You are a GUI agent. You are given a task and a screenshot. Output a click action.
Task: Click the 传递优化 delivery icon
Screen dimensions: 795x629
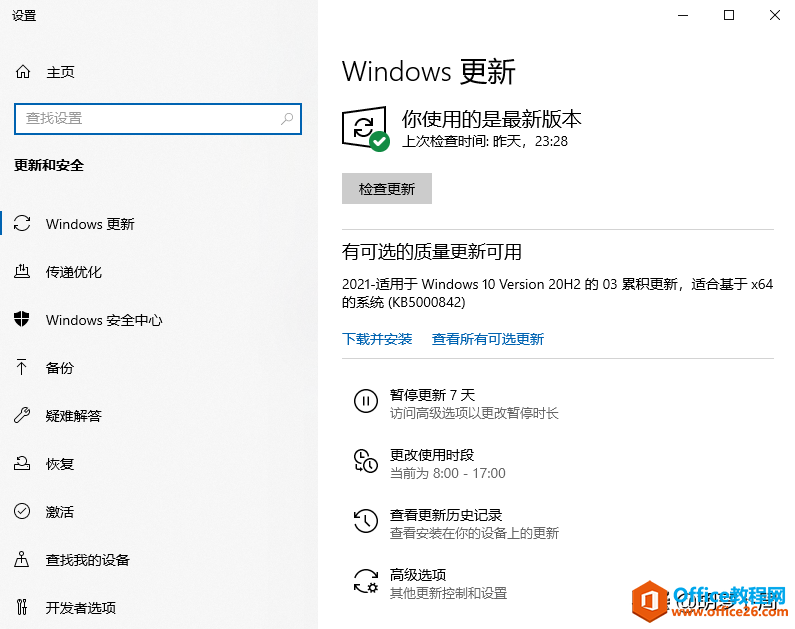[x=22, y=272]
